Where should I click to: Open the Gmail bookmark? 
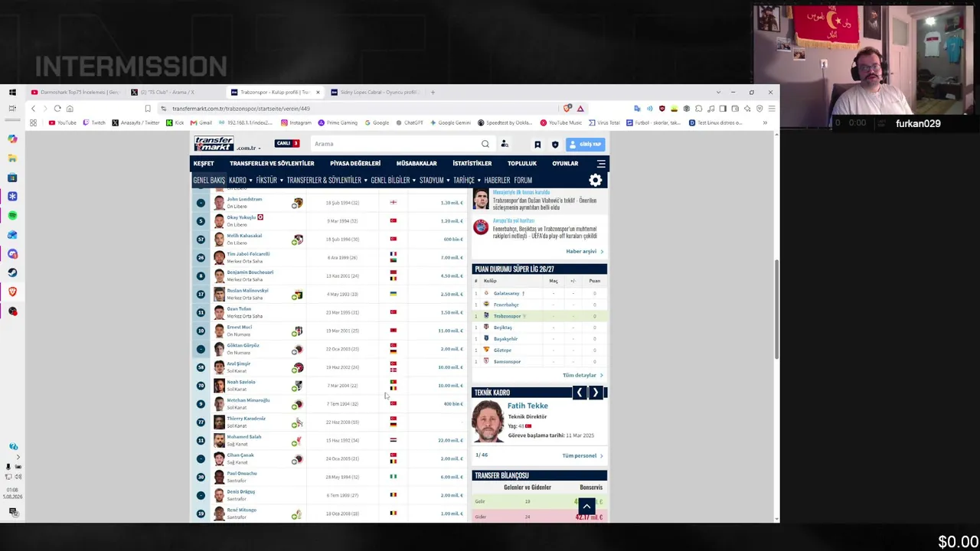pos(201,122)
